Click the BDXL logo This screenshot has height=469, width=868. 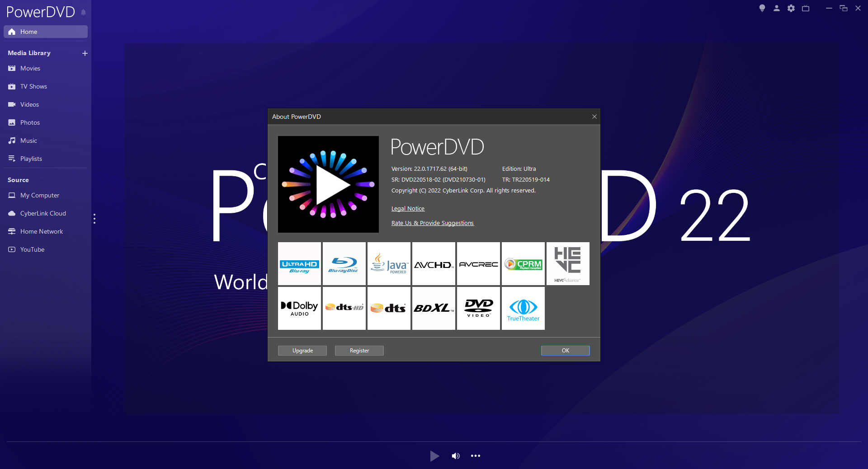point(434,309)
